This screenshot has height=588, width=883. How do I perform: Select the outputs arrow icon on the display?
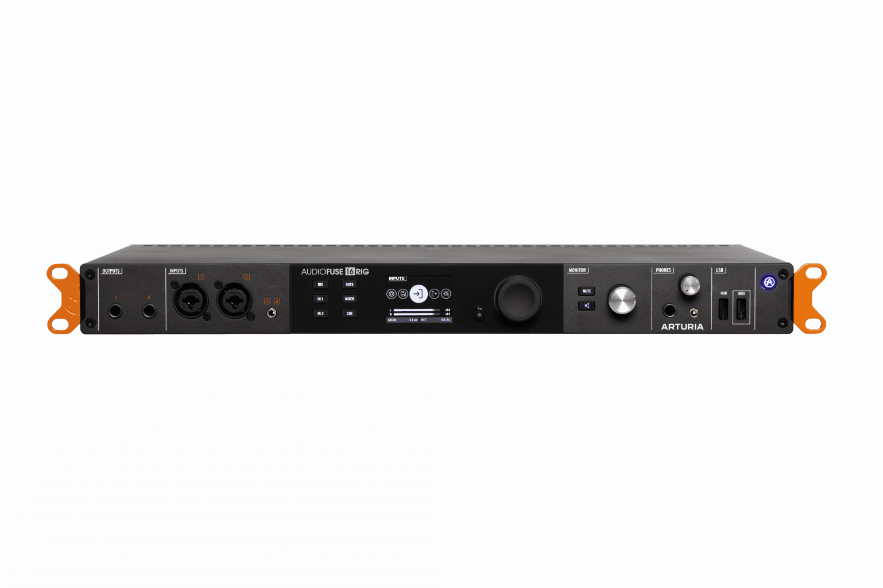(435, 294)
